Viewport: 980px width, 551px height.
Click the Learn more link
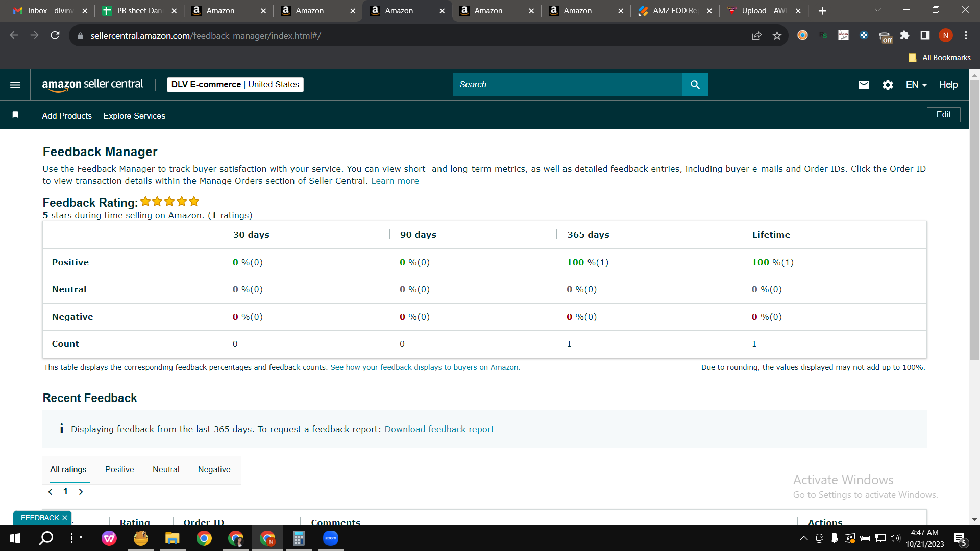pos(395,181)
